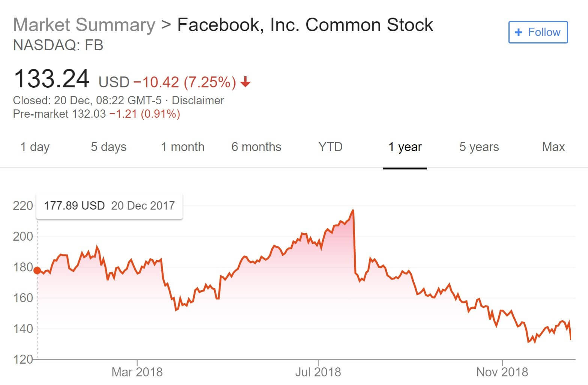Viewport: 588px width, 385px height.
Task: Click the orange data point on chart
Action: coord(37,270)
